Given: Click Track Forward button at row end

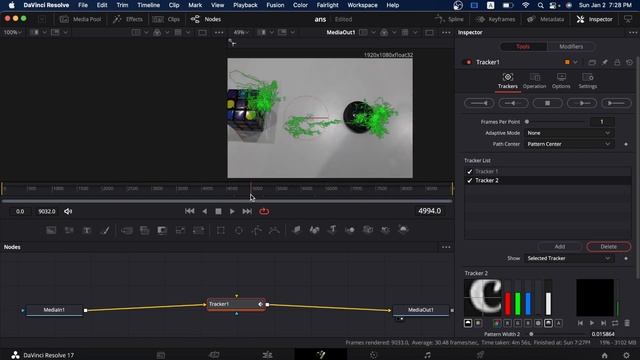Looking at the screenshot, I should (x=616, y=103).
